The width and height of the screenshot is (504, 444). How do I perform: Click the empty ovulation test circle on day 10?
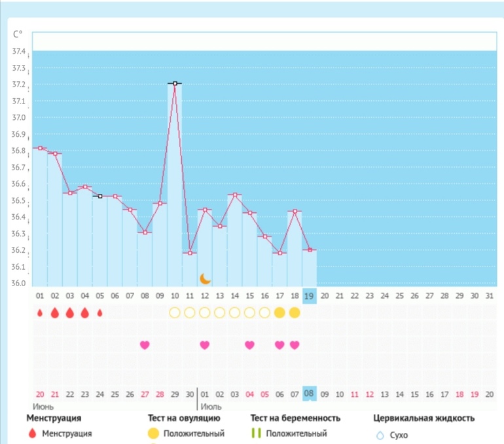click(x=175, y=313)
